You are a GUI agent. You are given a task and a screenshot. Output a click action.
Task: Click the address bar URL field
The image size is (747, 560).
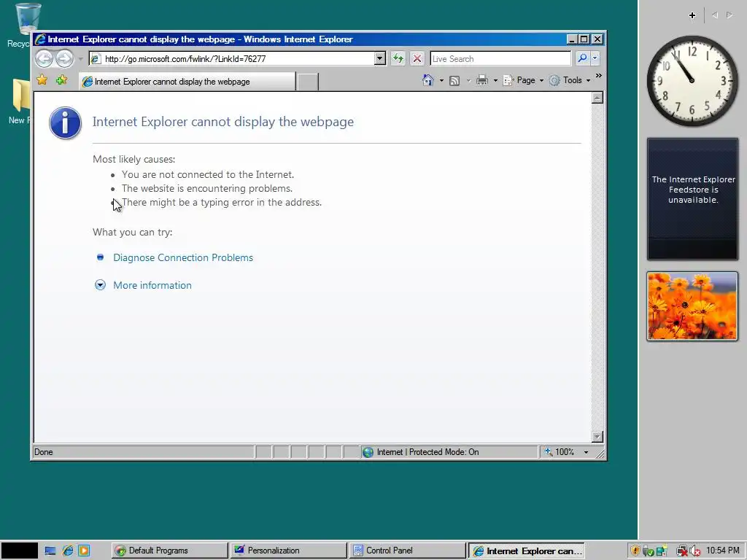click(231, 58)
